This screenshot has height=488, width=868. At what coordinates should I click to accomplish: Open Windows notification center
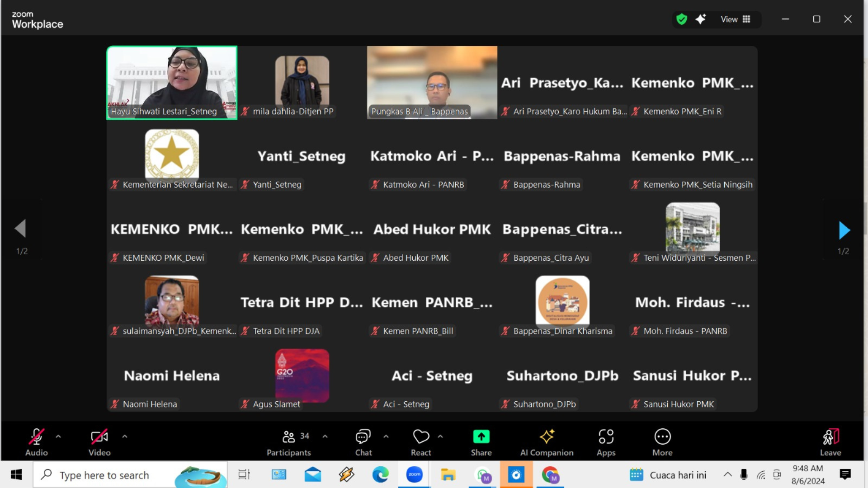click(845, 474)
